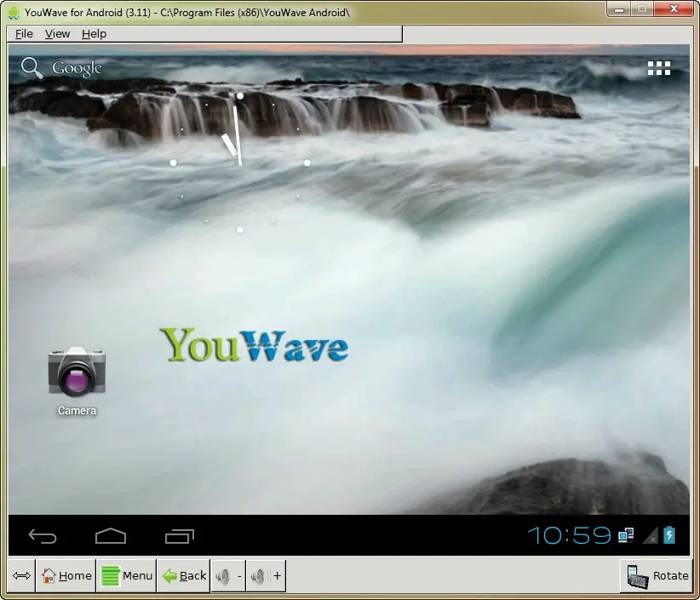Click the YouWave Android title bar icon
Image resolution: width=700 pixels, height=600 pixels.
pos(14,13)
